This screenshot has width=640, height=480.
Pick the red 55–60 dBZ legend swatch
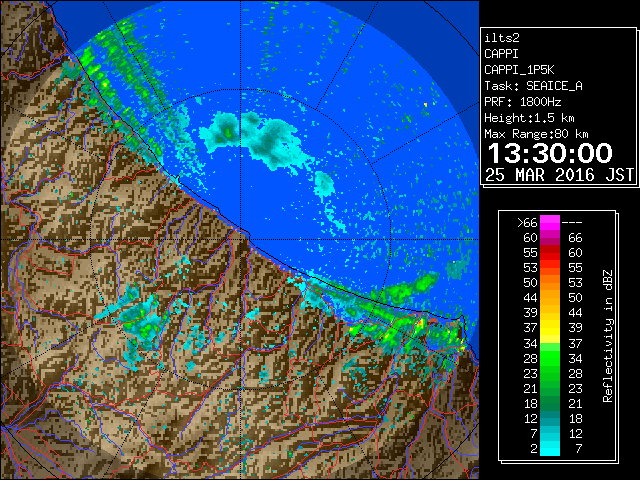(550, 253)
